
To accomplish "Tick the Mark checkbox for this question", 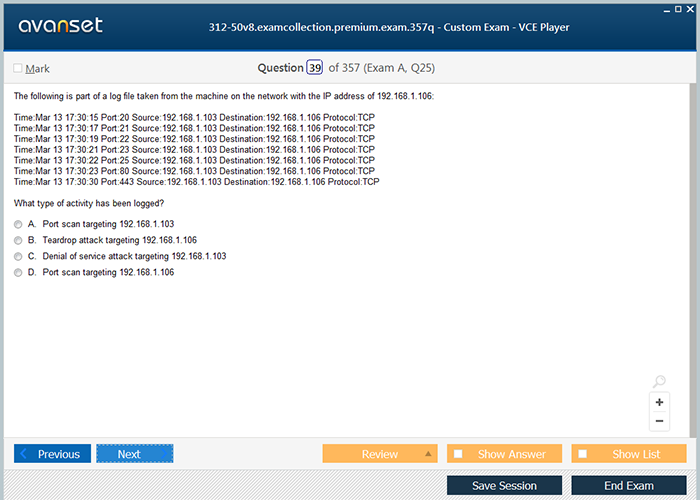I will click(18, 69).
